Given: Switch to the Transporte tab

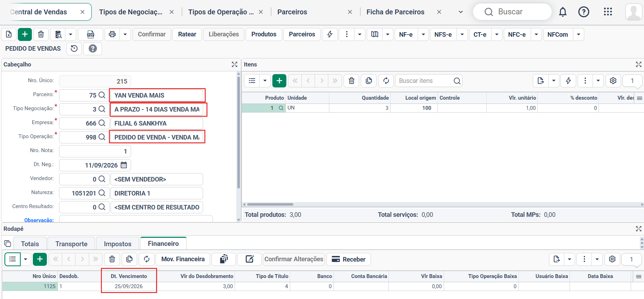Looking at the screenshot, I should (x=71, y=244).
